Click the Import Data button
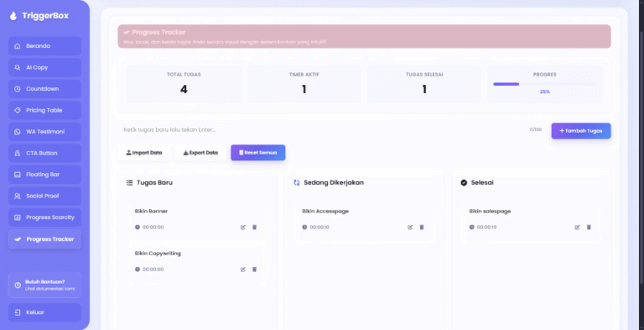This screenshot has height=330, width=644. click(144, 153)
